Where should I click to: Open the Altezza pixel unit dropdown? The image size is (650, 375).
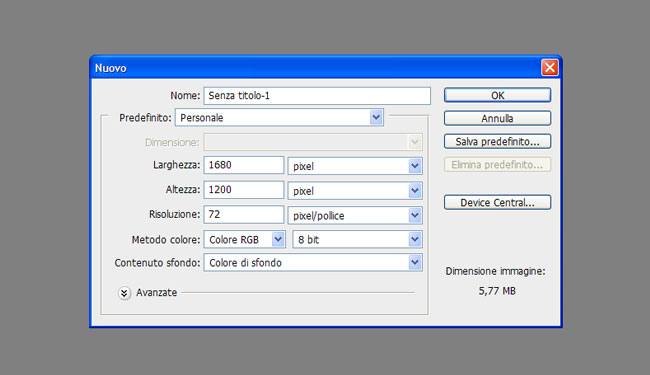click(x=355, y=191)
